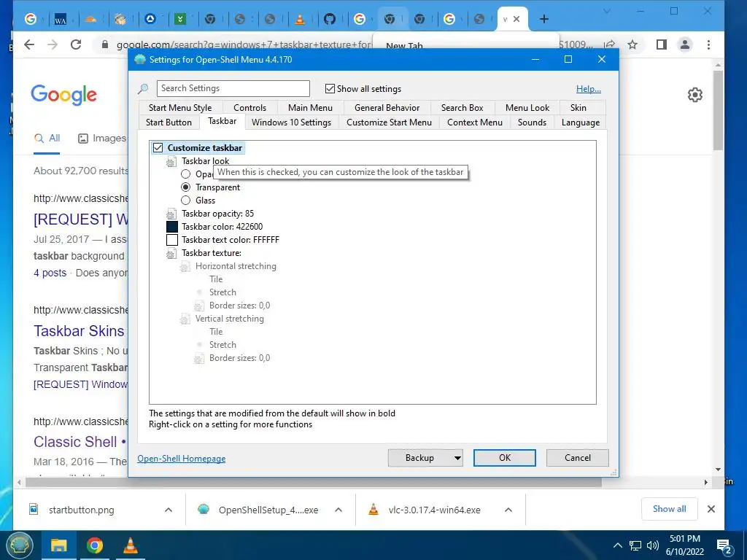Bookmark this page with the star icon

632,44
